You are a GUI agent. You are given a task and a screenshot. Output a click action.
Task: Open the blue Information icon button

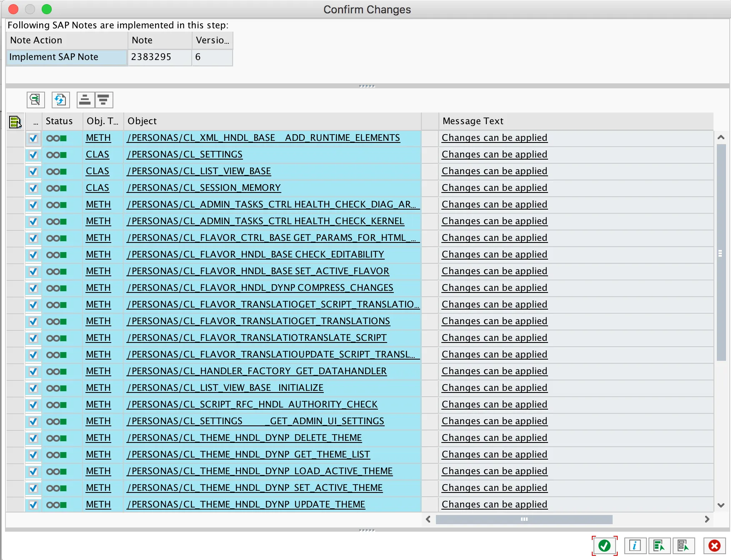635,545
